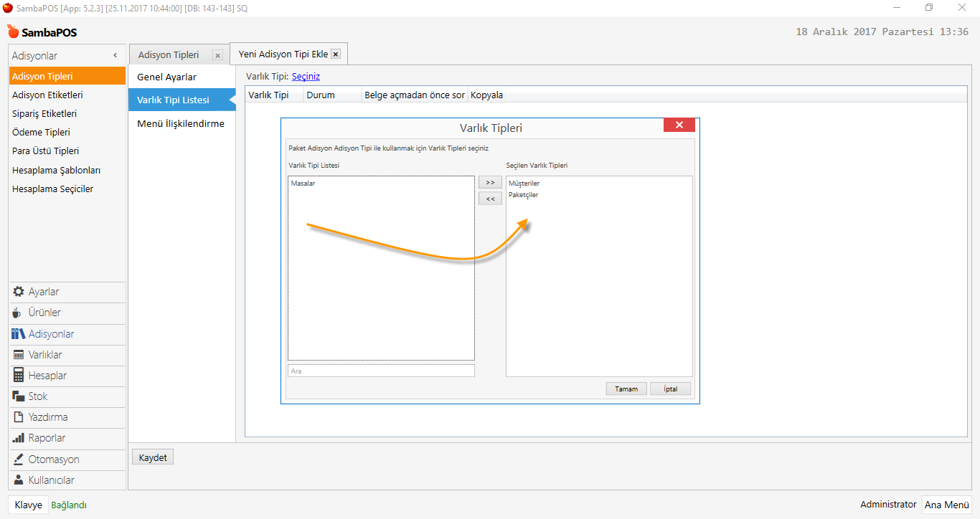Viewport: 980px width, 519px height.
Task: Move selection right with >> button
Action: [490, 182]
